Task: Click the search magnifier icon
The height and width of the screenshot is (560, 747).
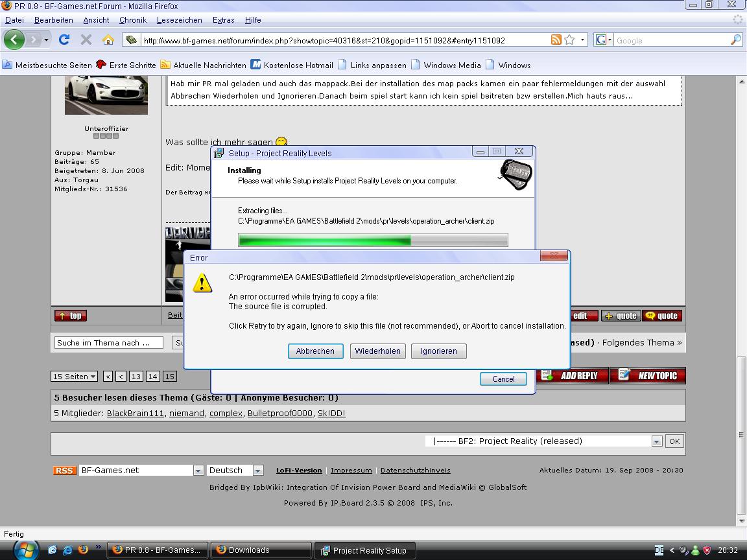Action: 735,40
